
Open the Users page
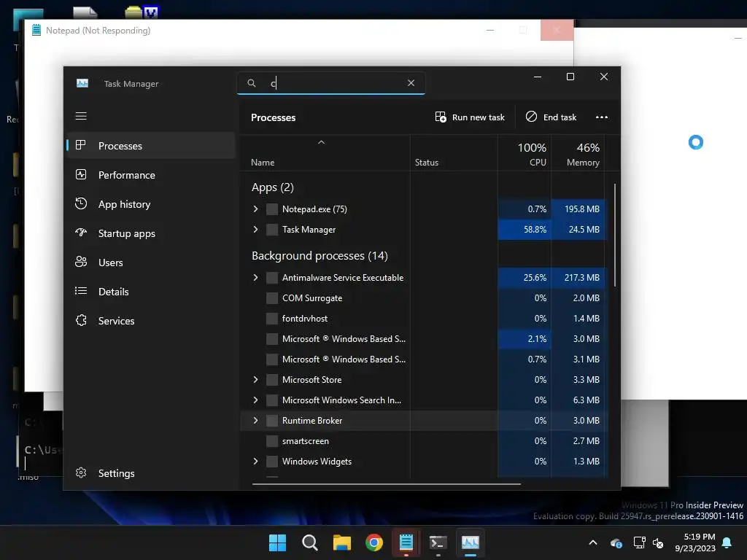coord(152,262)
